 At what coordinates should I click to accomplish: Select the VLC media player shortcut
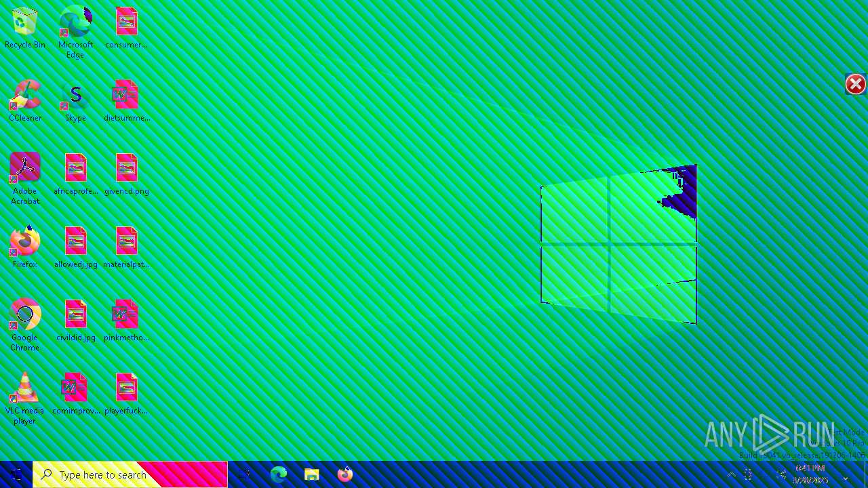(24, 399)
